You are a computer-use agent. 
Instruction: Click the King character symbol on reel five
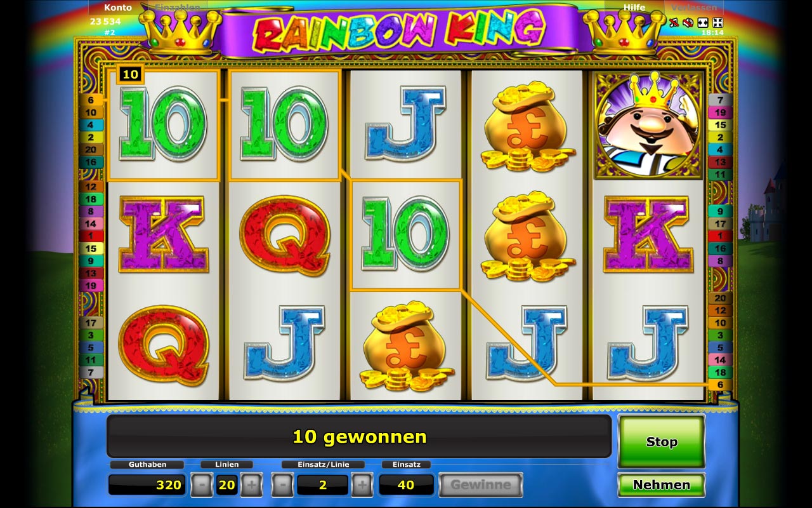click(x=648, y=125)
